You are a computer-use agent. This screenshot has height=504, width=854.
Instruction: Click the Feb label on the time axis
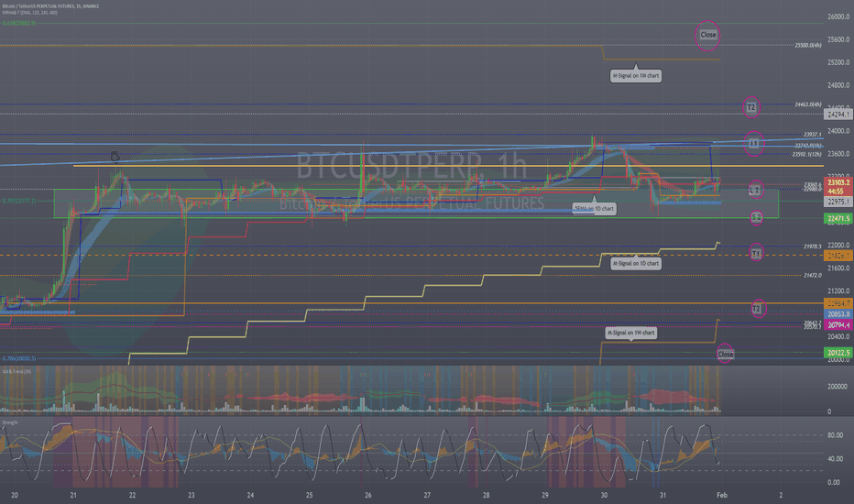(722, 495)
